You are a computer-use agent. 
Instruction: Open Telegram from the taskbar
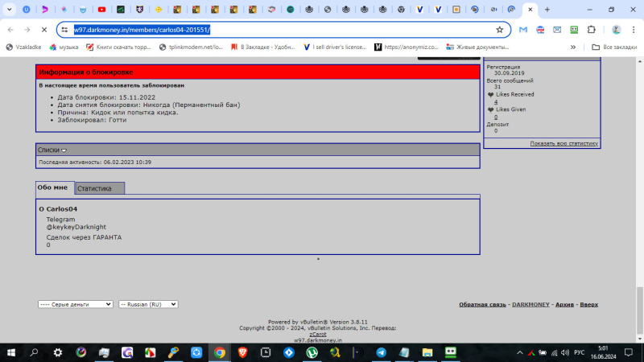pyautogui.click(x=381, y=352)
